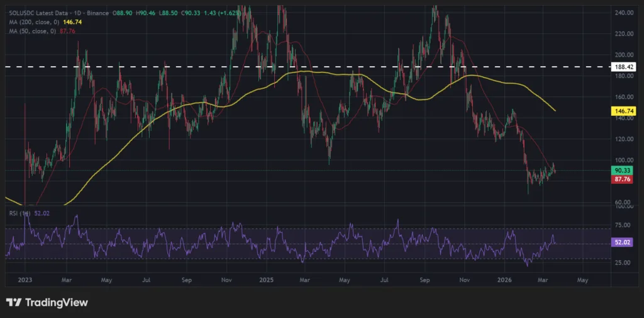Click the 220.00 price axis label
The height and width of the screenshot is (318, 644).
pos(623,34)
